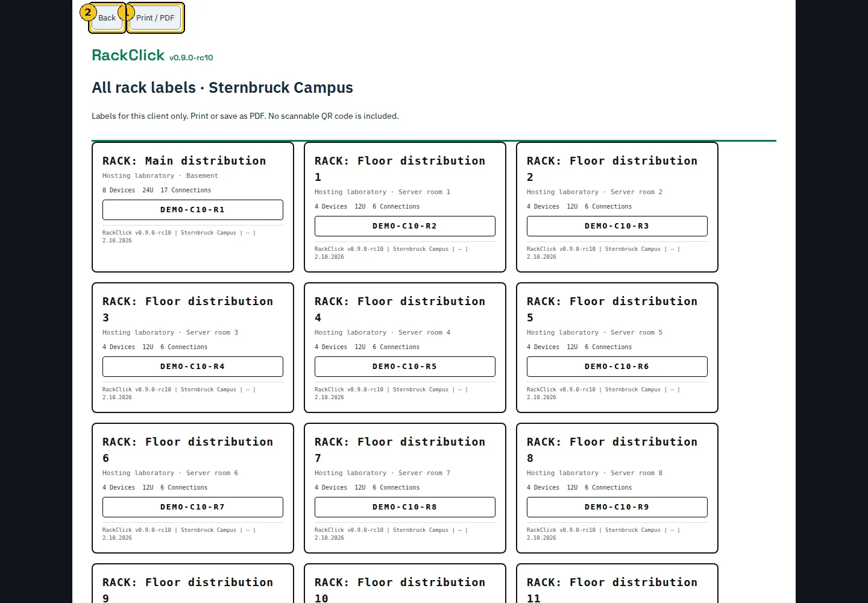Click 'Hosting laboratory · Server room 8' text
Image resolution: width=868 pixels, height=603 pixels.
pos(595,473)
